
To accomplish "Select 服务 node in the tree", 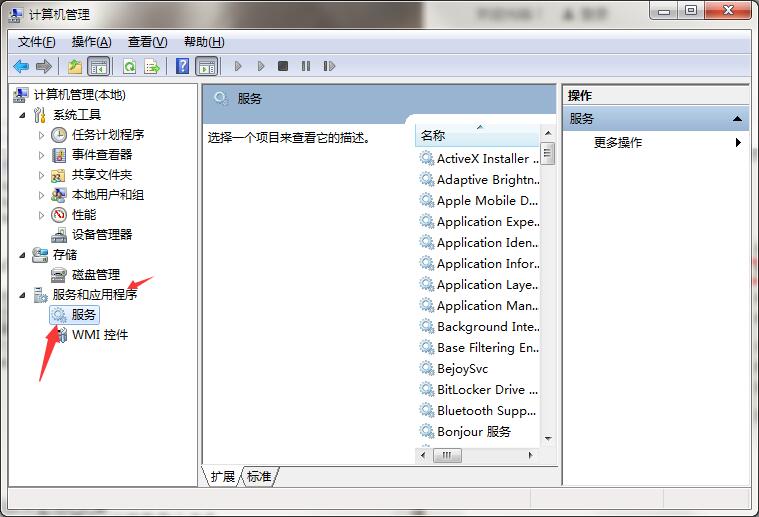I will click(75, 315).
